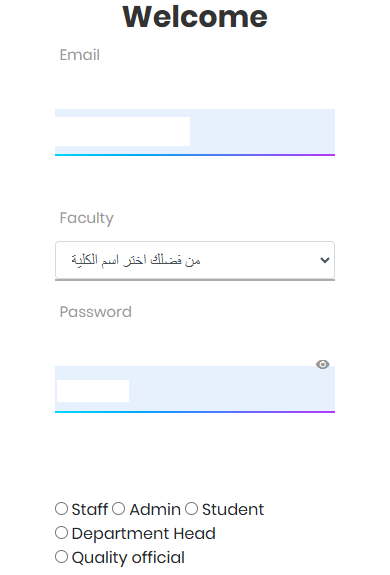Viewport: 390px width, 575px height.
Task: Click the Admin label text
Action: [x=155, y=509]
